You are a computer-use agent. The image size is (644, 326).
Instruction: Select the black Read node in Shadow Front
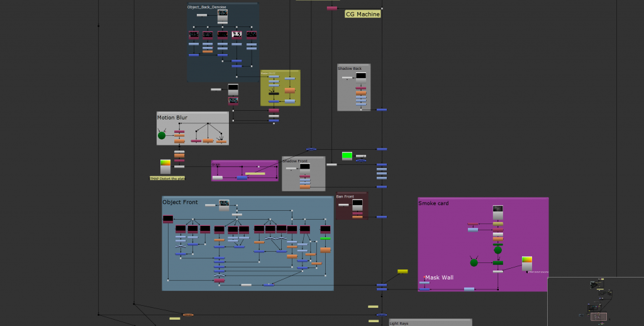[x=305, y=168]
